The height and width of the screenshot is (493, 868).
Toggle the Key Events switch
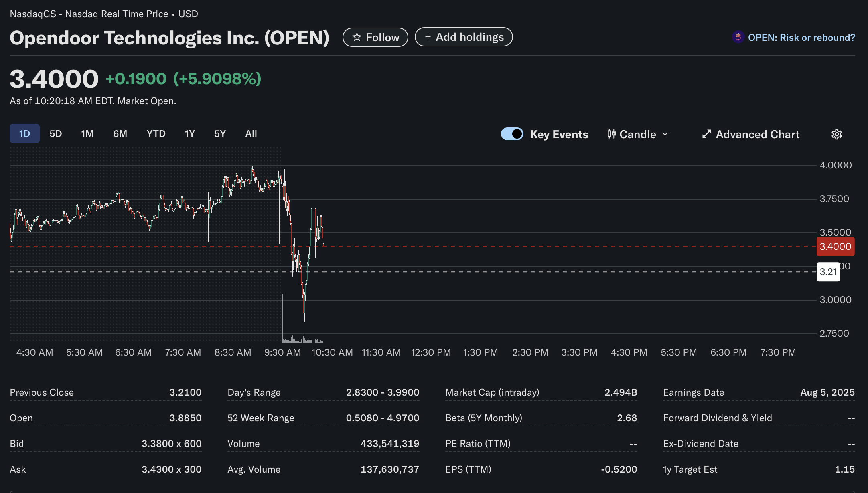click(512, 134)
